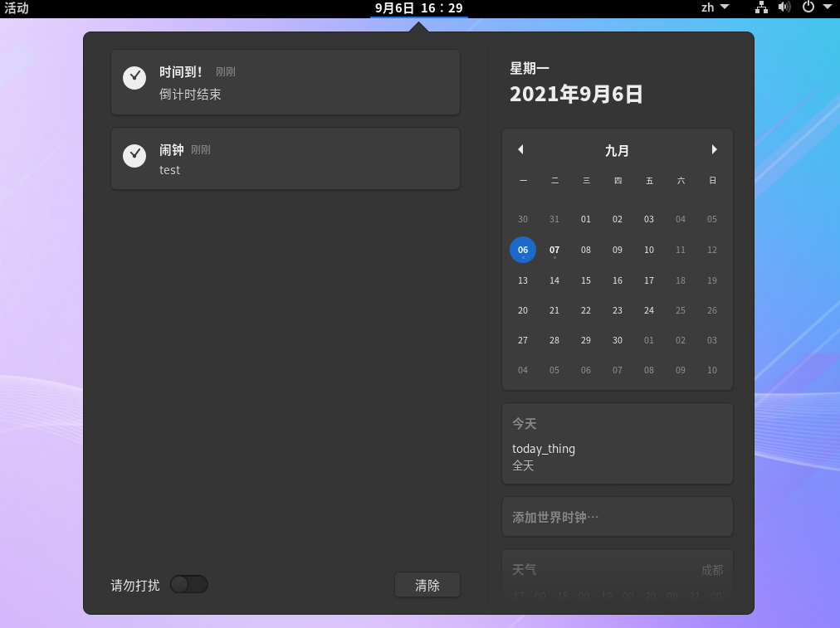
Task: Click the power icon in top bar
Action: click(808, 7)
